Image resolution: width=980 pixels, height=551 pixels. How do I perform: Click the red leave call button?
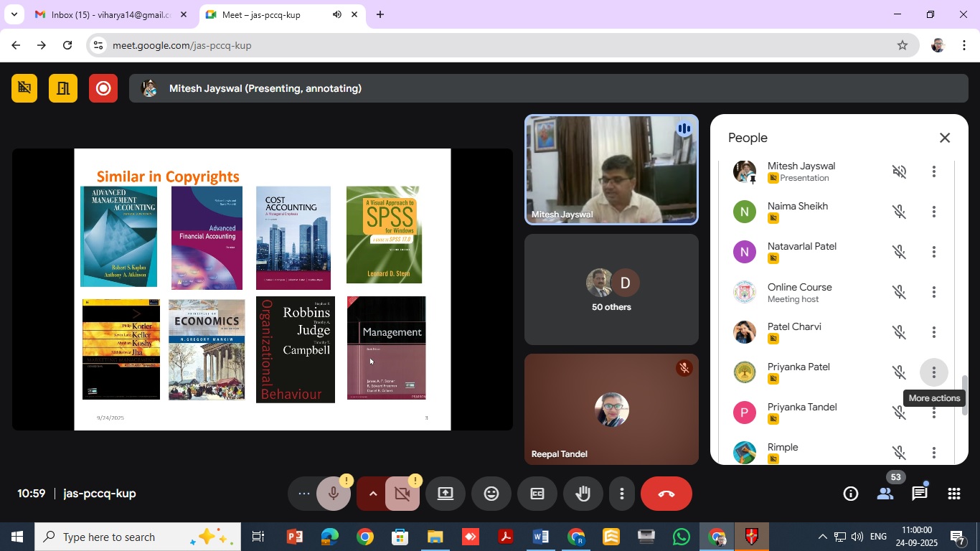[x=666, y=494]
